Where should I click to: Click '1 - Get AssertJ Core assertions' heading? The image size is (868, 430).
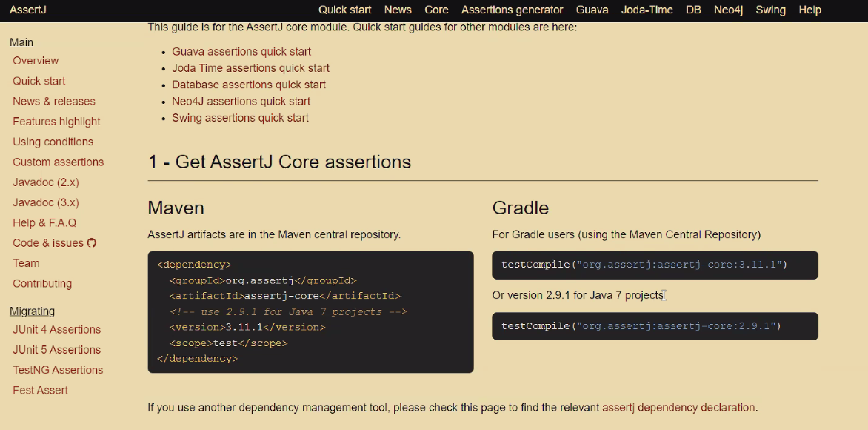[279, 162]
